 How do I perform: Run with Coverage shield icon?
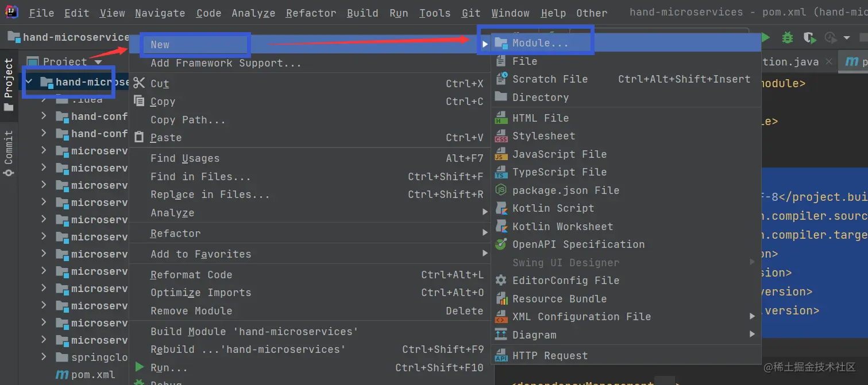[809, 38]
